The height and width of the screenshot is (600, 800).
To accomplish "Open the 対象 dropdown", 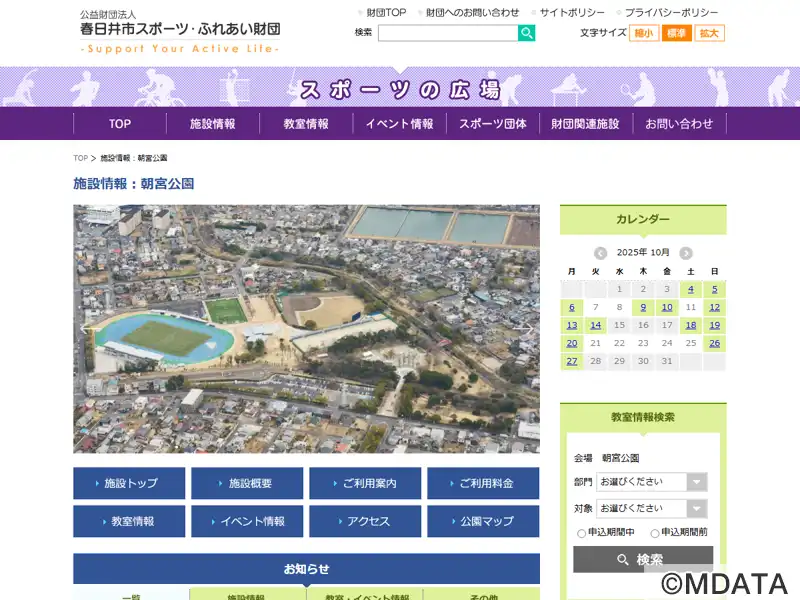I will click(x=651, y=508).
